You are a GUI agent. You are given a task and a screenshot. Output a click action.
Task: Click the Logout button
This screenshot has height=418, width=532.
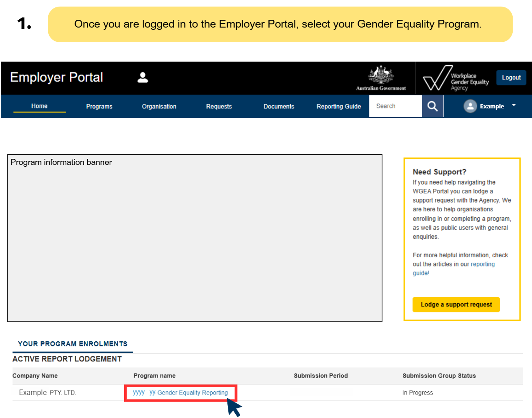point(511,78)
